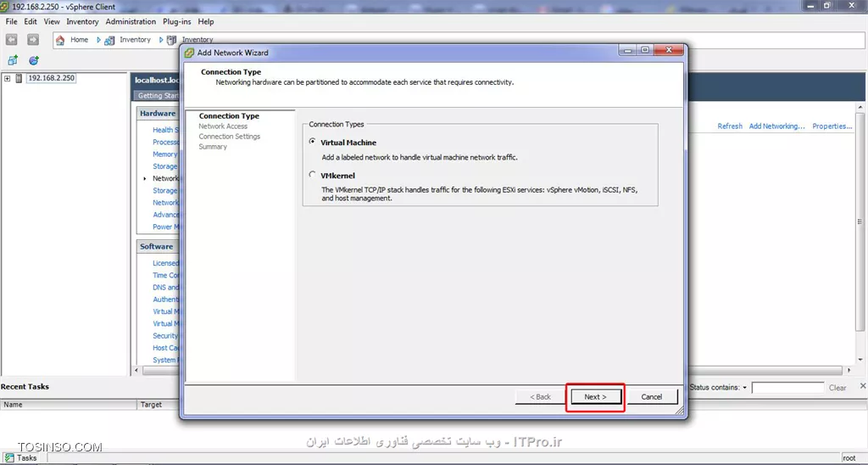Expand the 192.168.2.250 tree node
Viewport: 868px width, 465px height.
tap(7, 78)
